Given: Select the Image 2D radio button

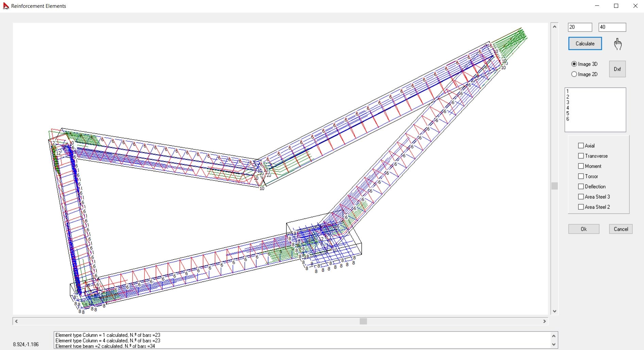Looking at the screenshot, I should point(574,74).
